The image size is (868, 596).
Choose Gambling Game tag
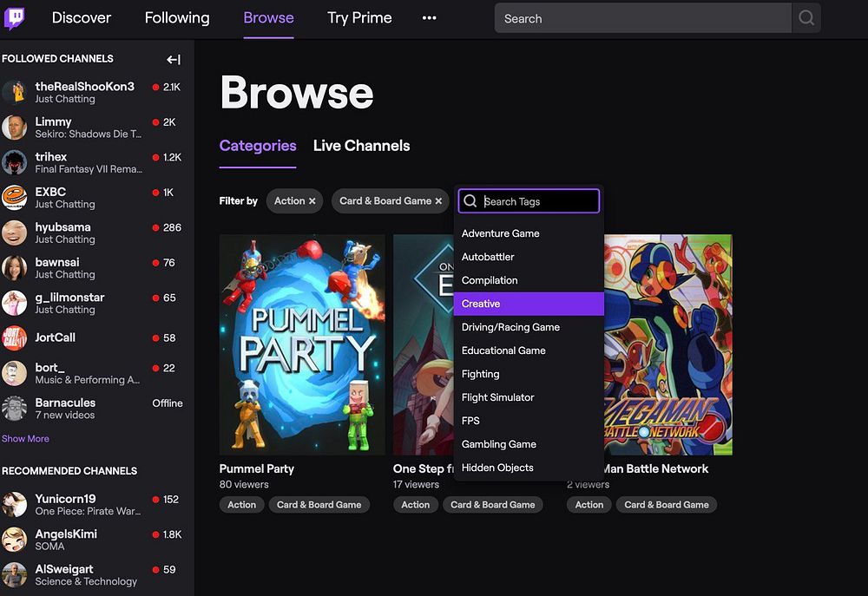click(529, 444)
